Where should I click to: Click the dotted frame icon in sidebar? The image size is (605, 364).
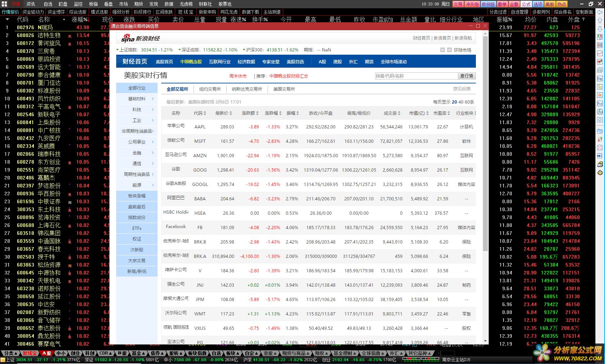point(600,147)
